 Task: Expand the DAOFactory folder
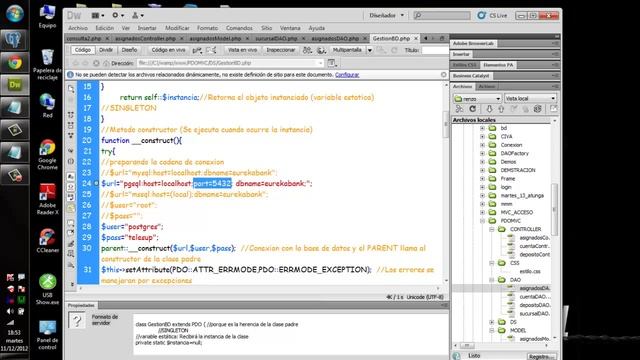coord(482,153)
